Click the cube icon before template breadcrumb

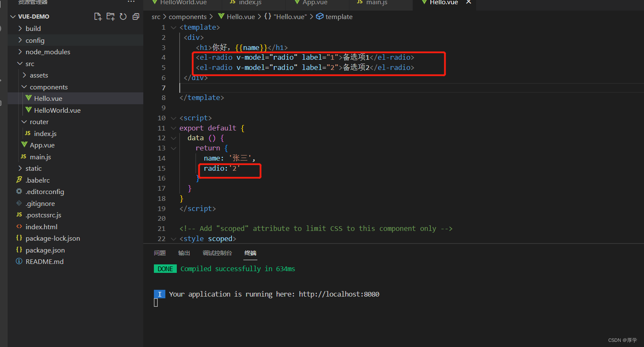click(x=320, y=16)
